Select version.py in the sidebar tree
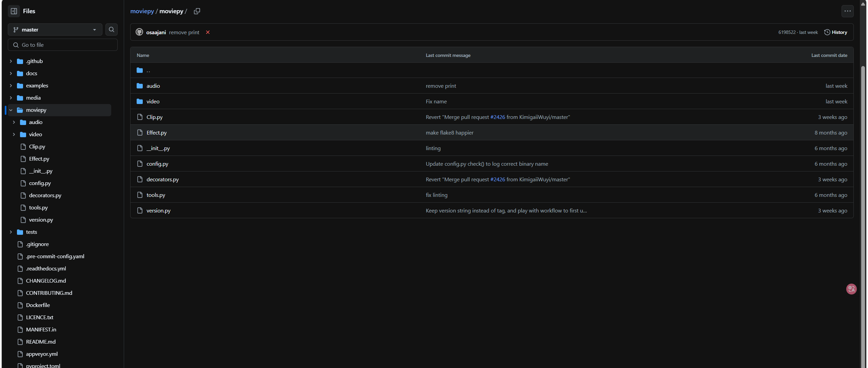Image resolution: width=868 pixels, height=368 pixels. point(41,220)
